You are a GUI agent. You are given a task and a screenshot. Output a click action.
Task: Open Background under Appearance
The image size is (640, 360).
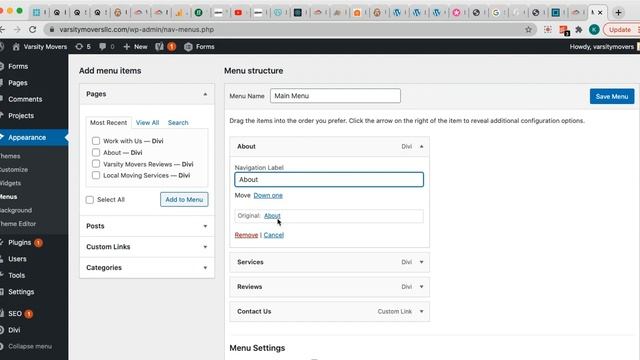coord(16,210)
